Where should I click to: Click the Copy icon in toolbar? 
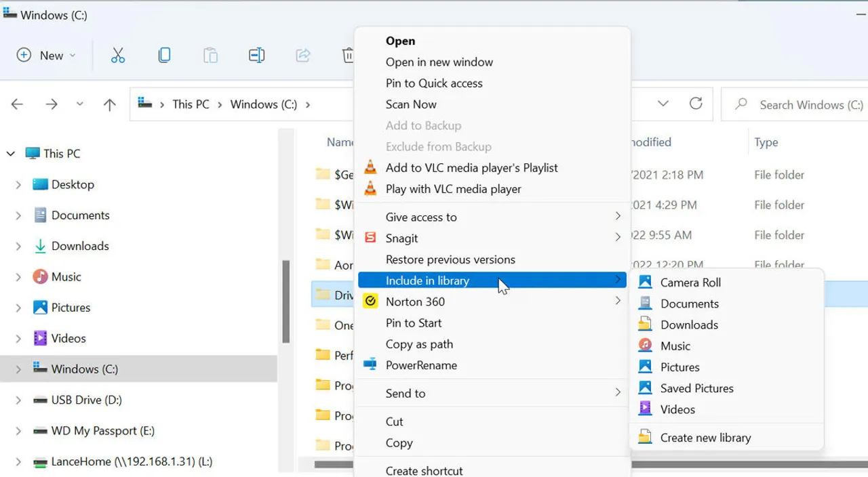(x=164, y=56)
